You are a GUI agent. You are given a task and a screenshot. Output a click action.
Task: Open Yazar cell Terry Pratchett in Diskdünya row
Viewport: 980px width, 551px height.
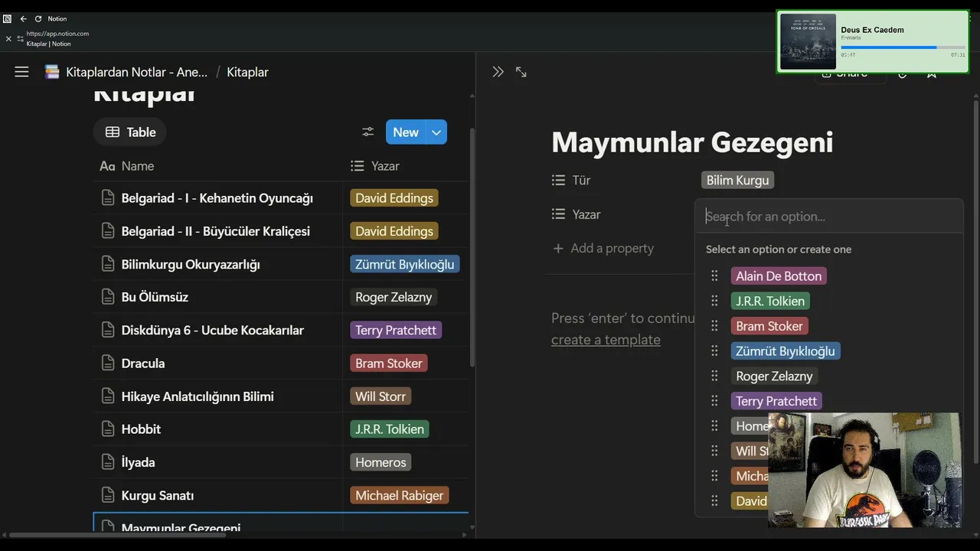tap(396, 330)
